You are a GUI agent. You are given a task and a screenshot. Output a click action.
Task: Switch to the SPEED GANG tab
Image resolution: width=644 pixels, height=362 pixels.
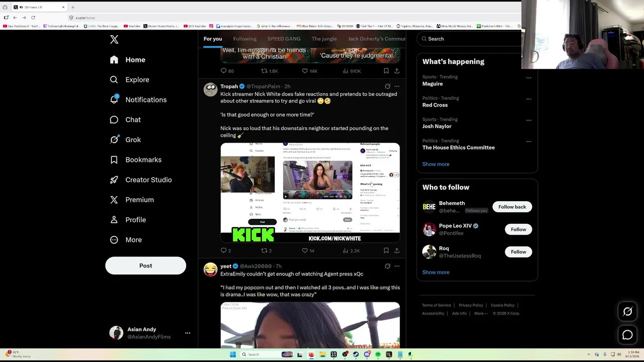(x=284, y=39)
